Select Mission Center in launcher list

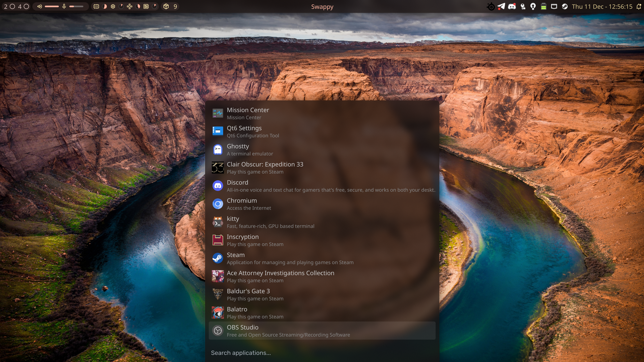tap(322, 113)
